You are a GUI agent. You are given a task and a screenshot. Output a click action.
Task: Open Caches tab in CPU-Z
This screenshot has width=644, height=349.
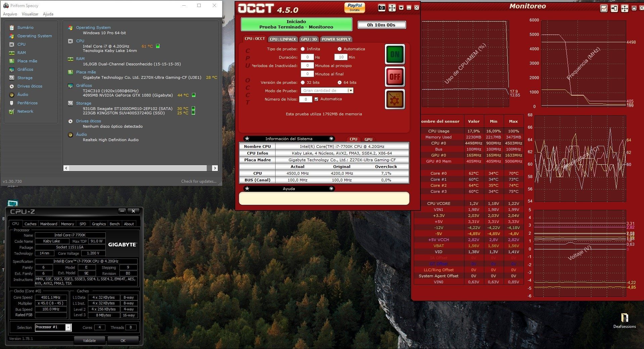(x=30, y=224)
